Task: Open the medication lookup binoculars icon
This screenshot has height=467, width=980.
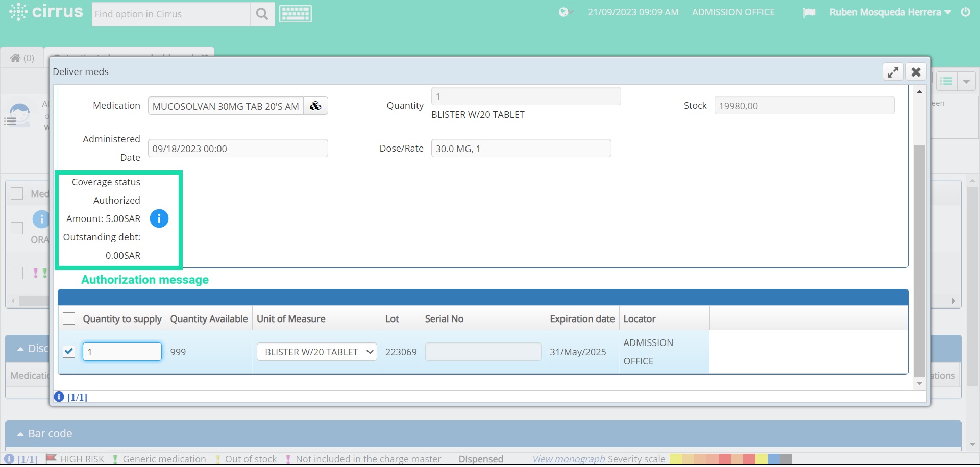Action: click(315, 106)
